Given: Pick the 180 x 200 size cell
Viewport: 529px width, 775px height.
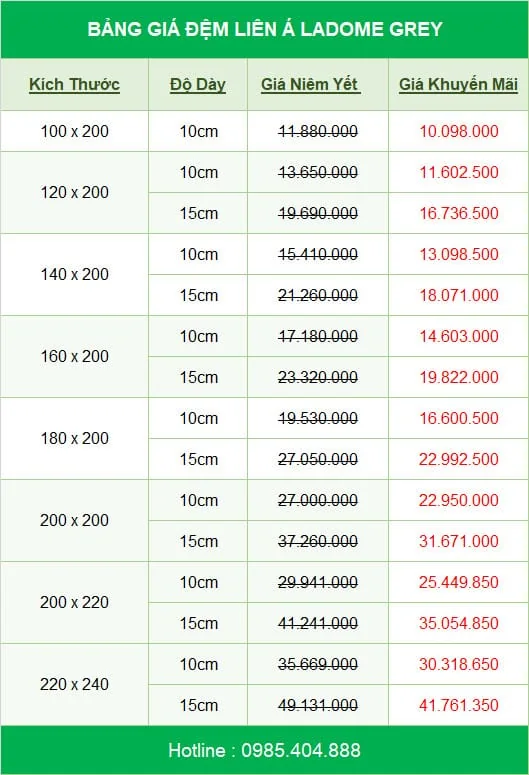Looking at the screenshot, I should (x=74, y=438).
